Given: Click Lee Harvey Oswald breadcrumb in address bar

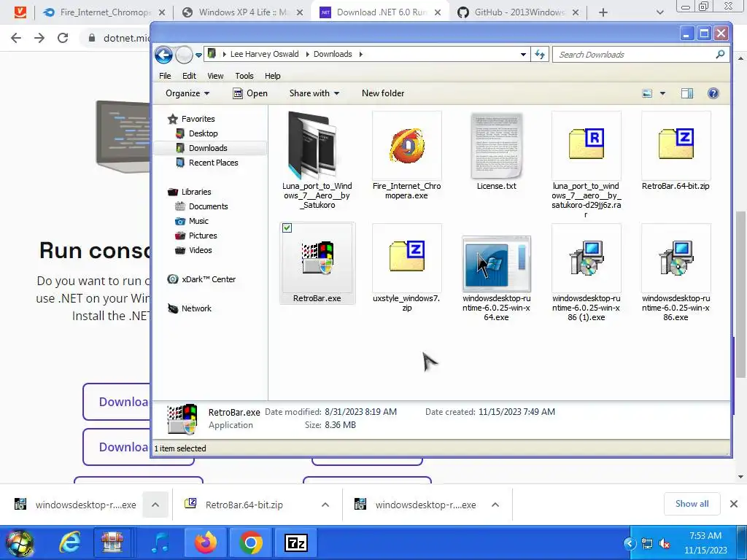Looking at the screenshot, I should [x=264, y=54].
